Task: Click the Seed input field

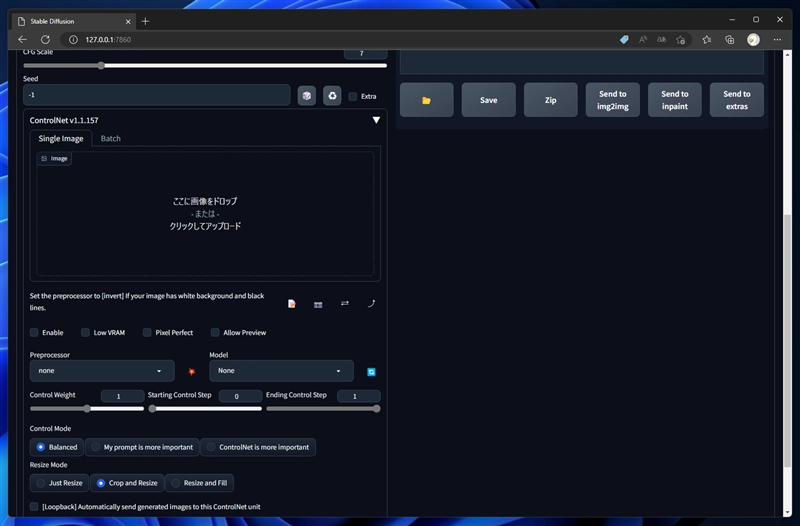Action: (157, 95)
